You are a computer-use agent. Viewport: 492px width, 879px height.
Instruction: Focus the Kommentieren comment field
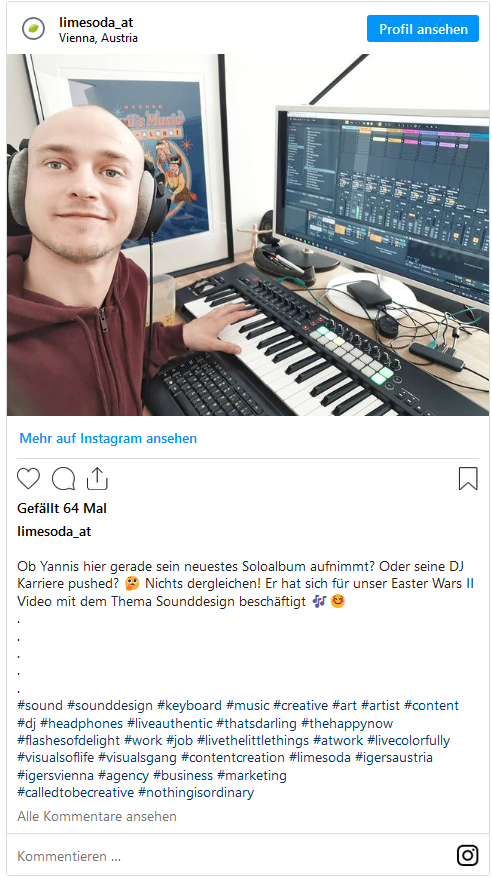coord(230,856)
